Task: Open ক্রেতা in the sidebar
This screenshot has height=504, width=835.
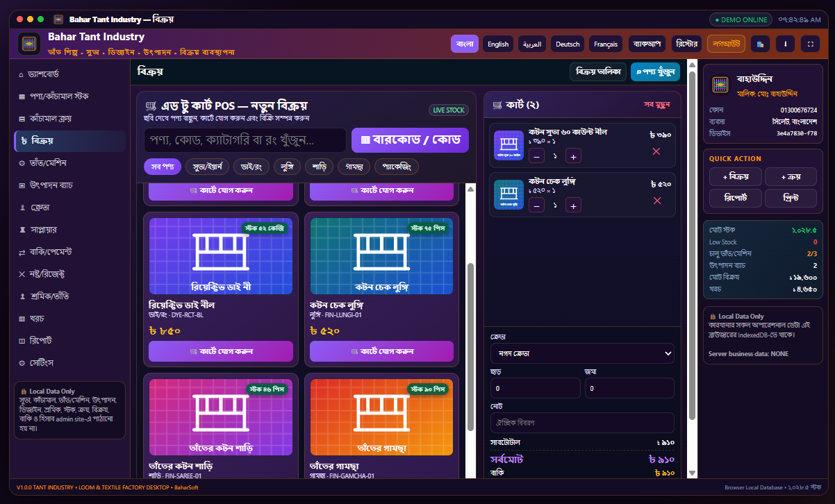Action: pyautogui.click(x=69, y=208)
